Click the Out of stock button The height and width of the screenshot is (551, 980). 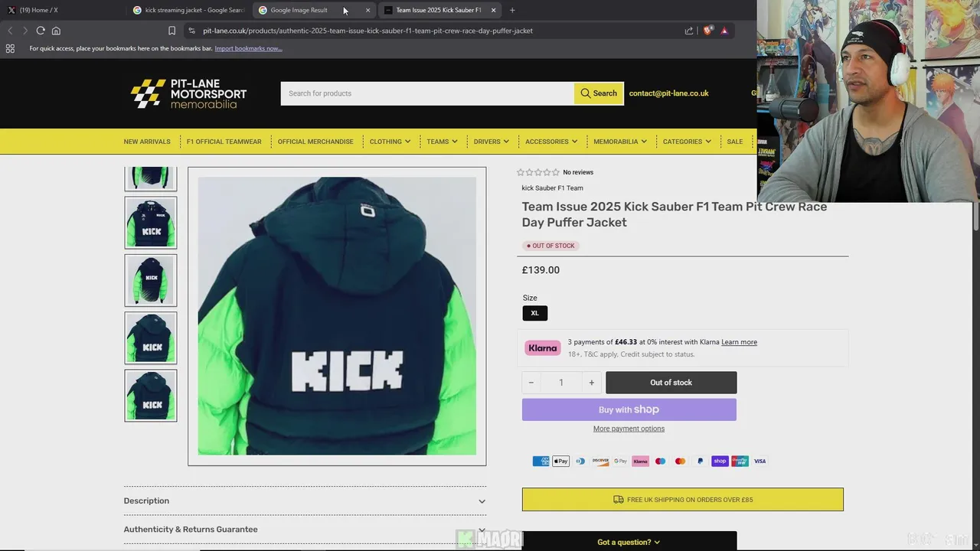click(671, 383)
